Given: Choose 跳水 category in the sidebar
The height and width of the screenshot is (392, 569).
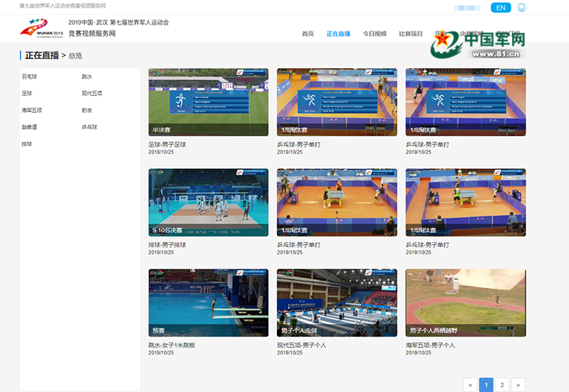Looking at the screenshot, I should tap(87, 77).
